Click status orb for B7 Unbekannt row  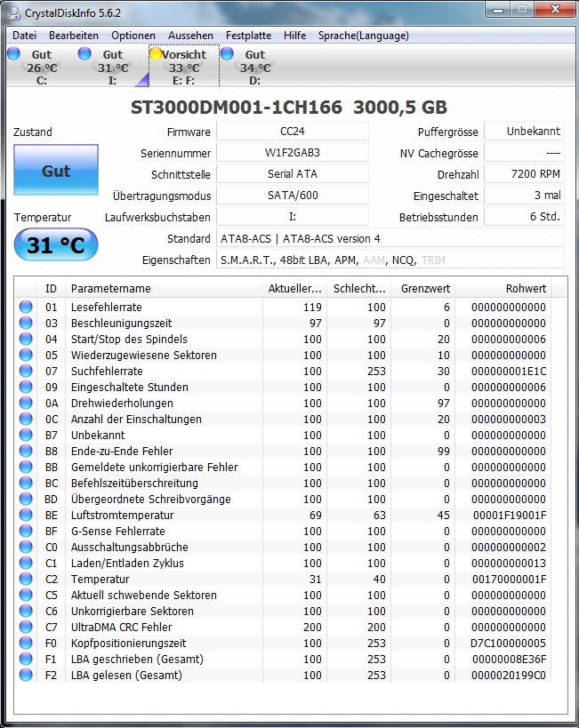click(26, 435)
